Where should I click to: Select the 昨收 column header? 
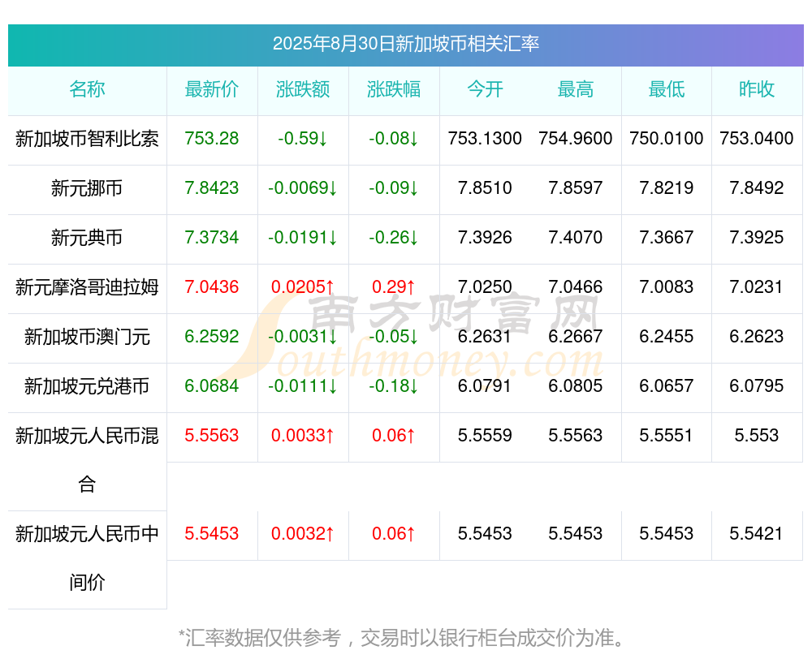[x=757, y=89]
